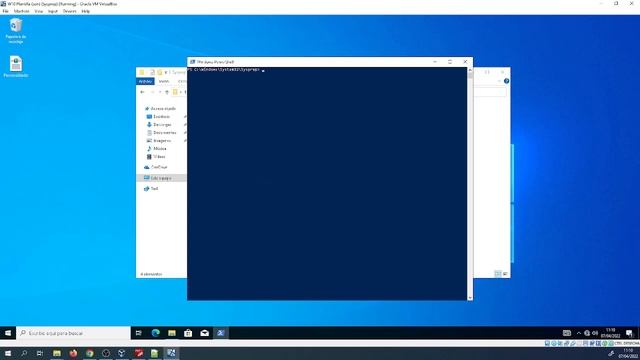640x360 pixels.
Task: Switch to running VM on host taskbar
Action: coord(171,353)
